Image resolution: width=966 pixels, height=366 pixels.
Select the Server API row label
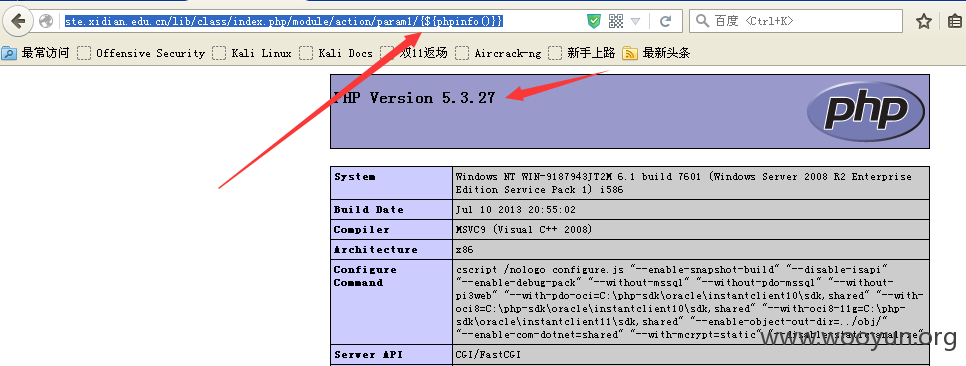tap(368, 355)
